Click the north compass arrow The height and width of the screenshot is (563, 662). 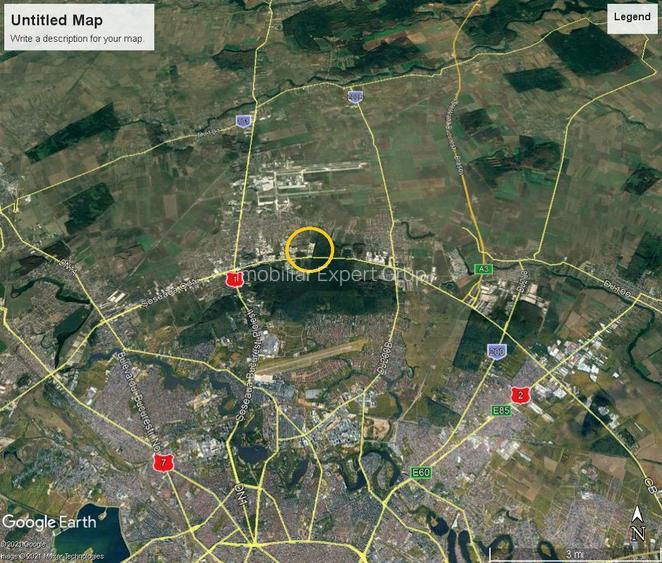(x=636, y=519)
